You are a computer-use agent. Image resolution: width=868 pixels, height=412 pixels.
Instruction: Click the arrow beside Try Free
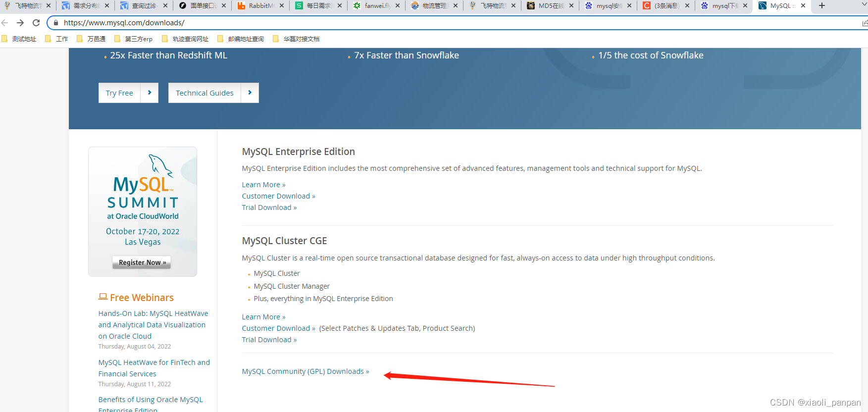pyautogui.click(x=150, y=93)
